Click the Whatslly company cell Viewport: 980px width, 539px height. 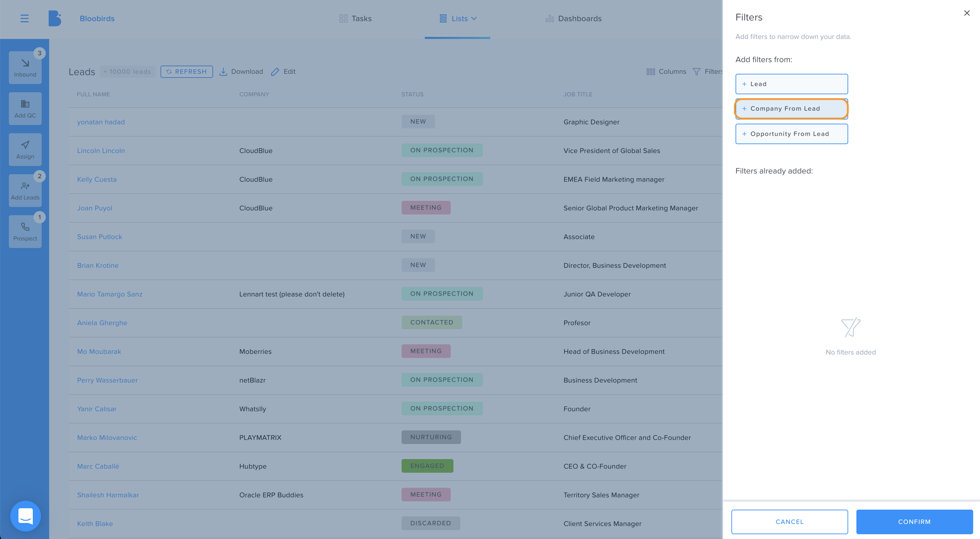tap(252, 409)
